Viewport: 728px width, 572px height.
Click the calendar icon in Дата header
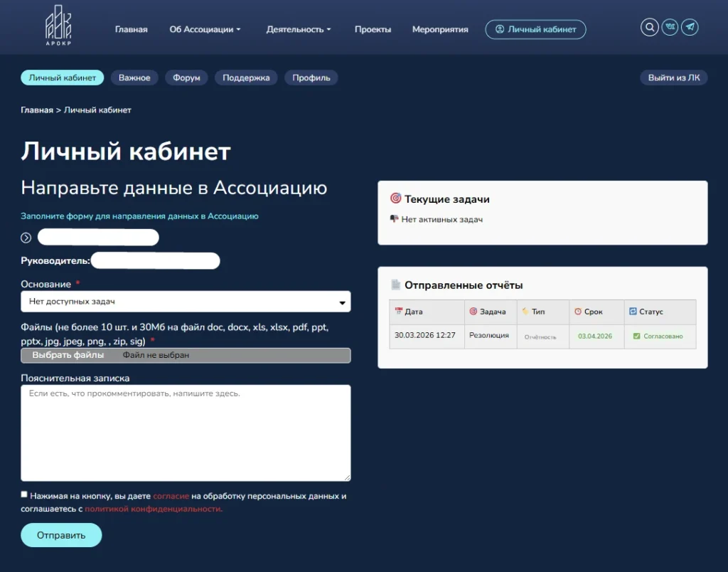pos(398,311)
